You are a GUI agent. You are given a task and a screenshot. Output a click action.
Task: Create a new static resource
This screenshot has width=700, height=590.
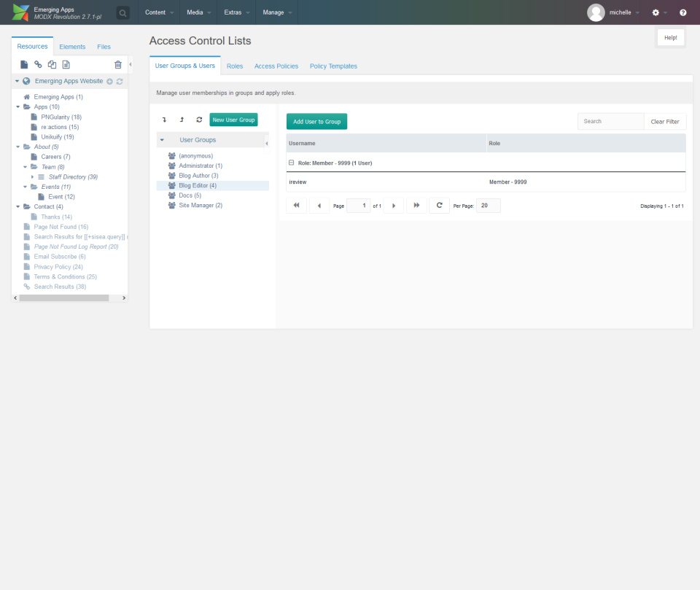tap(66, 64)
